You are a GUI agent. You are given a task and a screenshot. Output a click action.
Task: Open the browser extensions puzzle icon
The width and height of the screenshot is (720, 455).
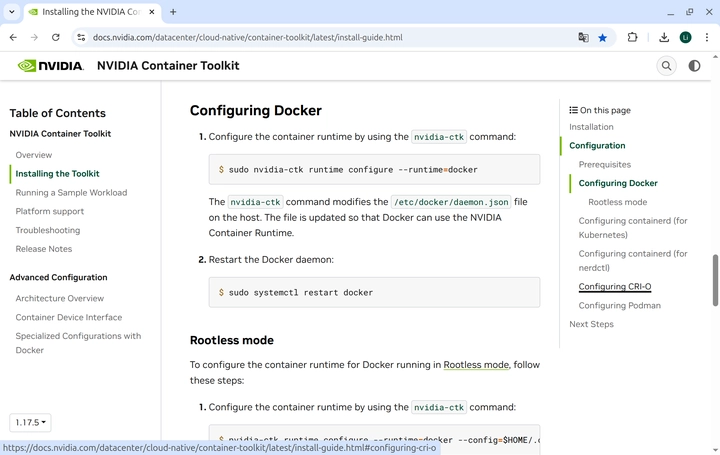click(632, 37)
